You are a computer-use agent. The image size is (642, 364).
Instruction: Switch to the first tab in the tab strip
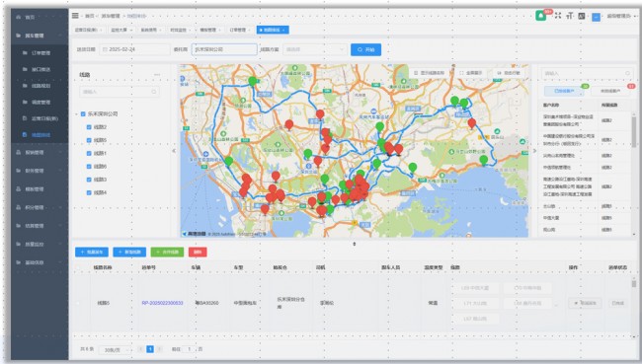pos(89,30)
